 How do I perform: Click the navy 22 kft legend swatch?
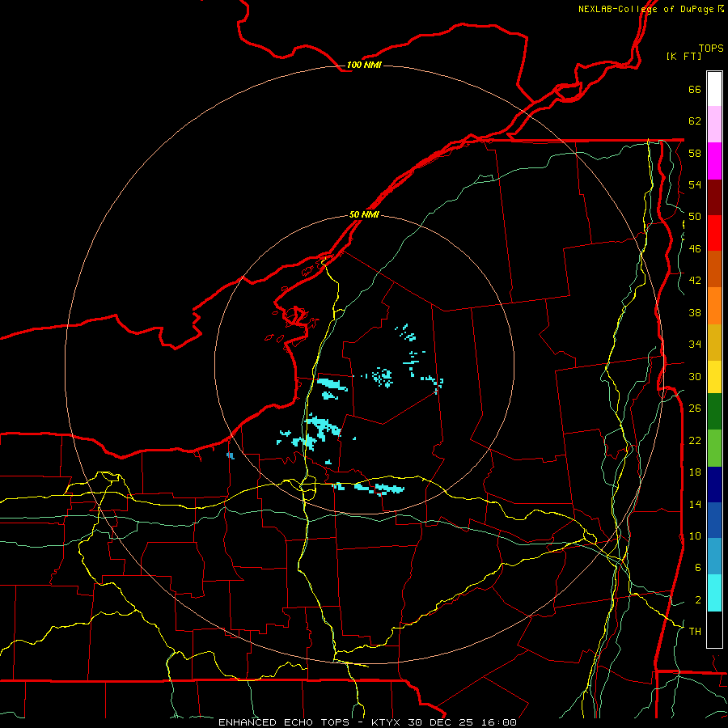tap(714, 485)
